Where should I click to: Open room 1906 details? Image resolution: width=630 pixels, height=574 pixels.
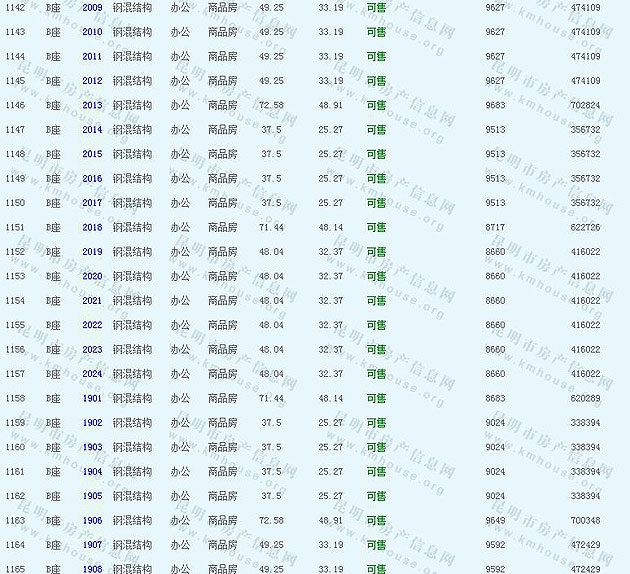(x=92, y=520)
